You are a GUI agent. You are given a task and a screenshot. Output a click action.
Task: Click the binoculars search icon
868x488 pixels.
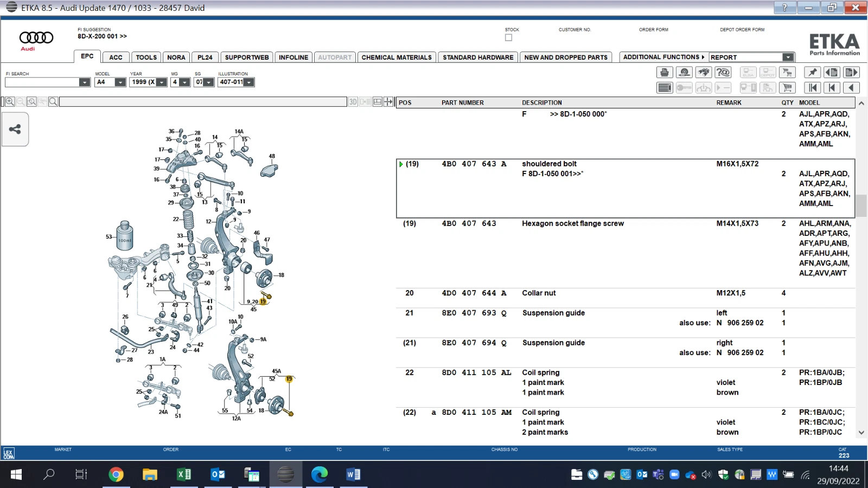click(704, 72)
